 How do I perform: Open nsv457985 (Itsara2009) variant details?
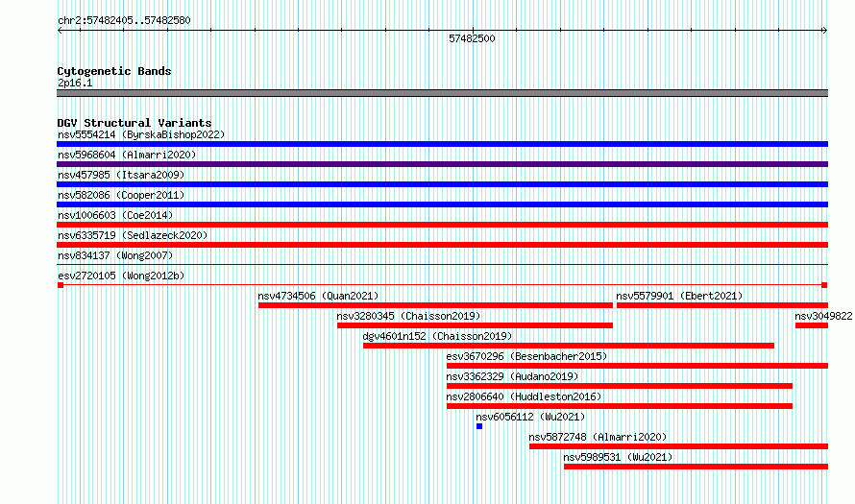121,175
